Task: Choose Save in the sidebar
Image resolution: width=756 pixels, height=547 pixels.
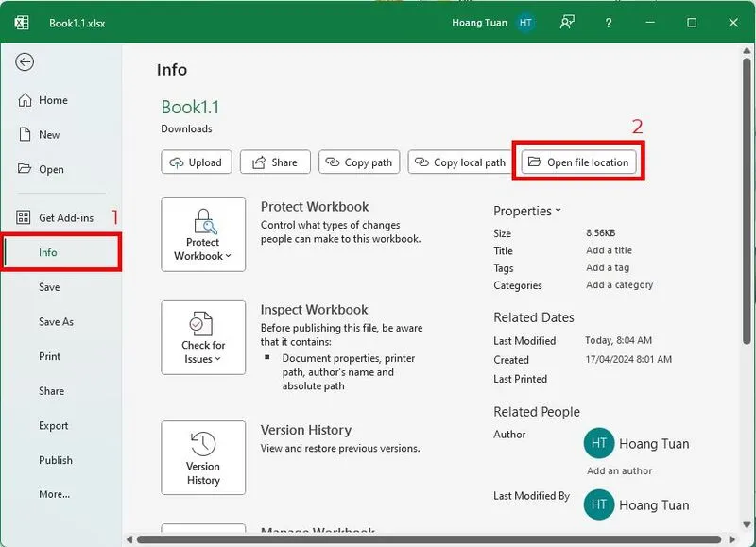Action: (49, 287)
